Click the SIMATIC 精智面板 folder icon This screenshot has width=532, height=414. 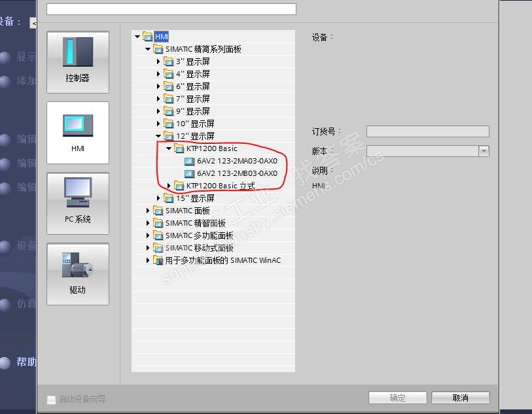pyautogui.click(x=158, y=223)
